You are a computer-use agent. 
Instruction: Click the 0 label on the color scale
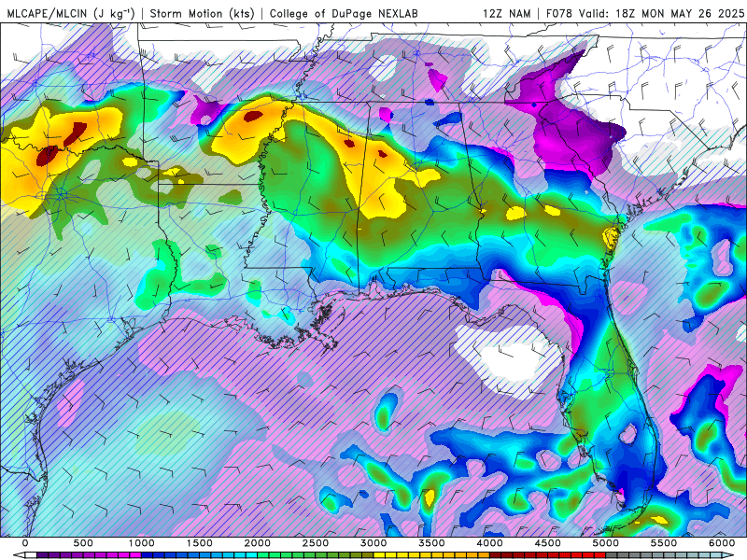click(25, 543)
